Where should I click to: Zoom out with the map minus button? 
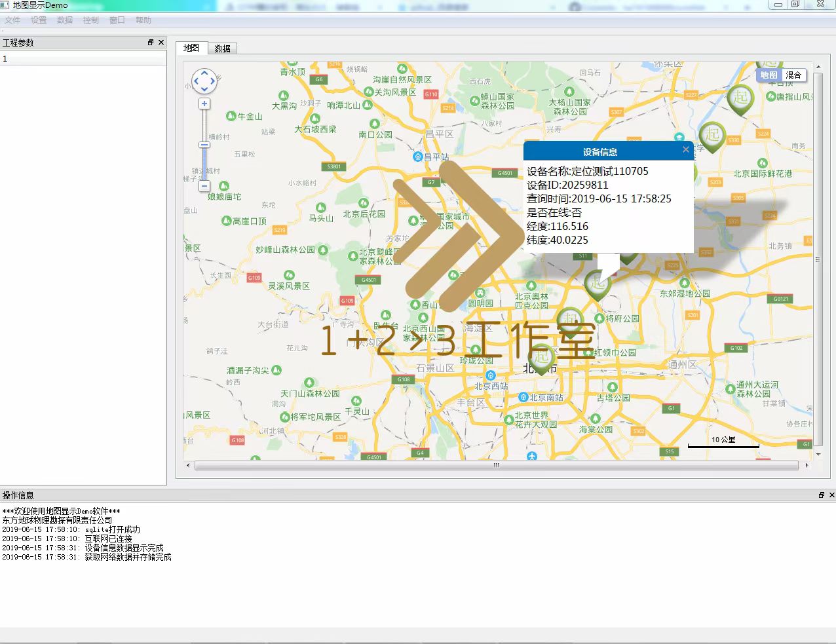pos(204,186)
